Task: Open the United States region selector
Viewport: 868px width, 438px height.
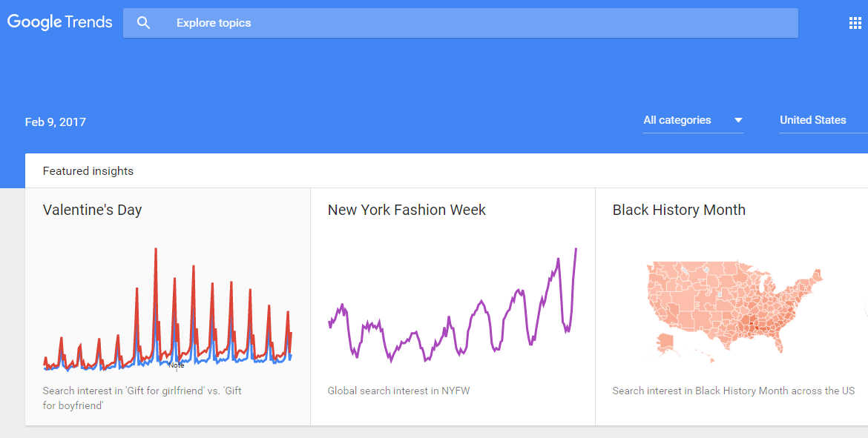Action: click(823, 120)
